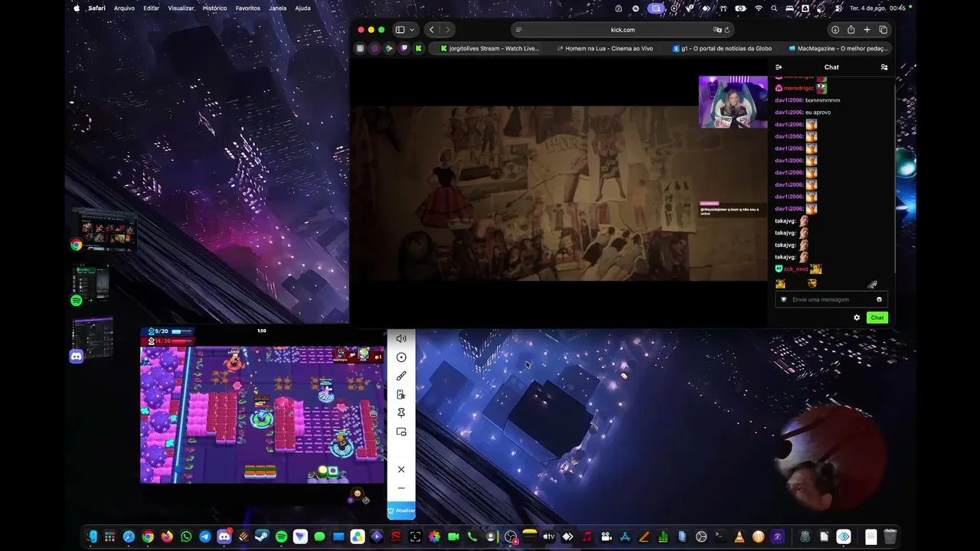Open Google Chrome from the Dock
Screen dimensions: 980x551
148,536
